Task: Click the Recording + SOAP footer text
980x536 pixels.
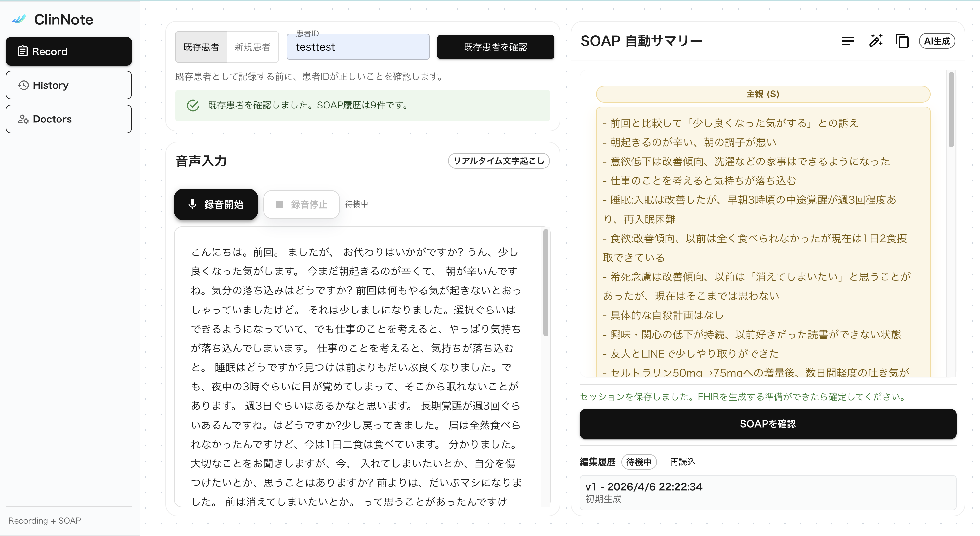Action: pos(45,521)
